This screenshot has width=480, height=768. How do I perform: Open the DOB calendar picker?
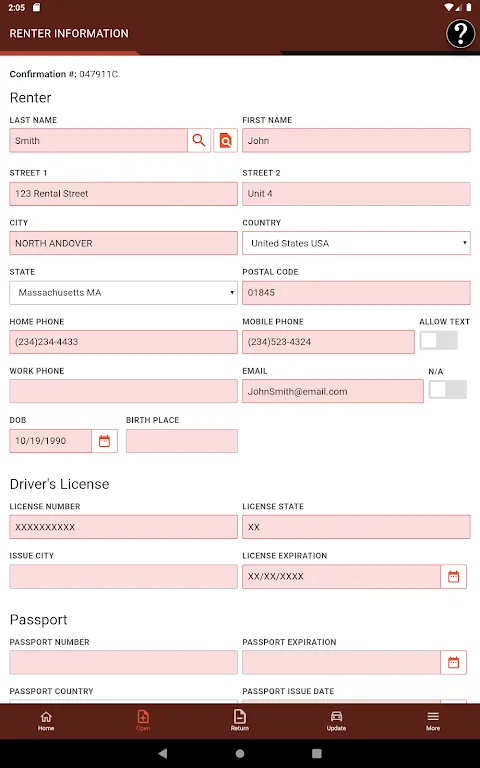(x=104, y=441)
